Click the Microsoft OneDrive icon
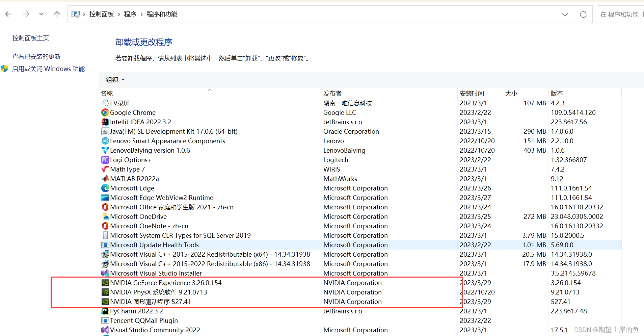Screen dimensions: 644x336 coord(105,216)
